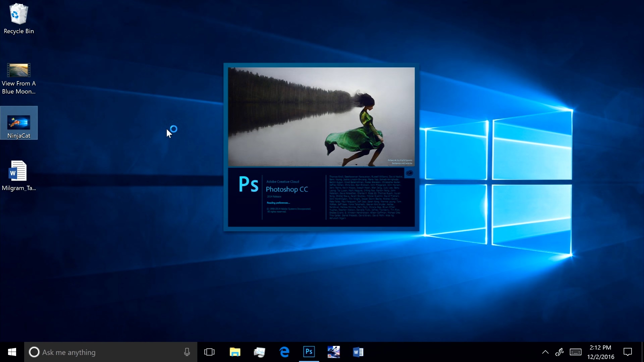
Task: Open the language/keyboard indicator
Action: point(576,352)
